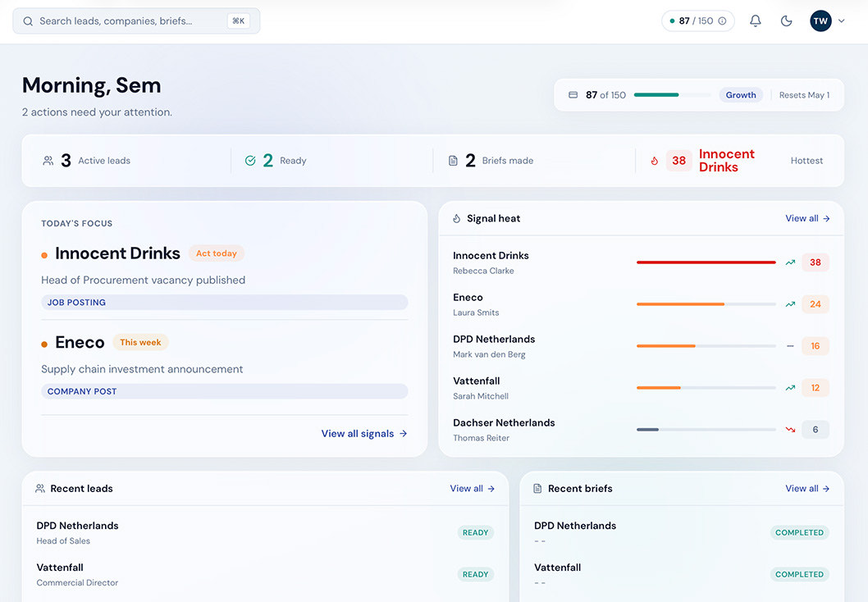Open Dachser Netherlands row in Signal heat
Viewport: 868px width, 602px height.
pyautogui.click(x=641, y=430)
